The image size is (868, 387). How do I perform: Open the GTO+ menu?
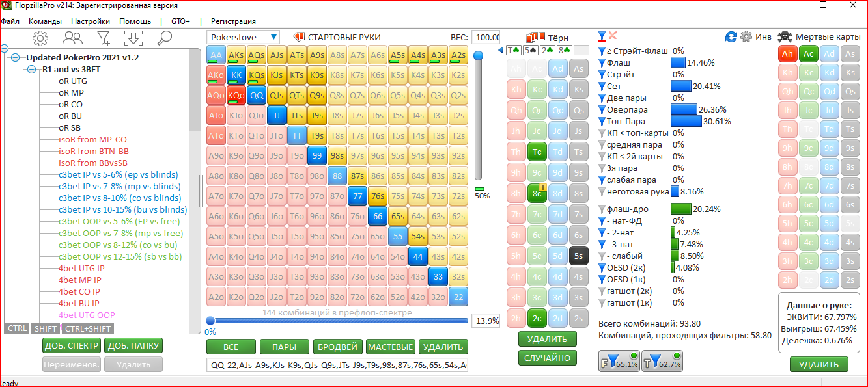180,21
